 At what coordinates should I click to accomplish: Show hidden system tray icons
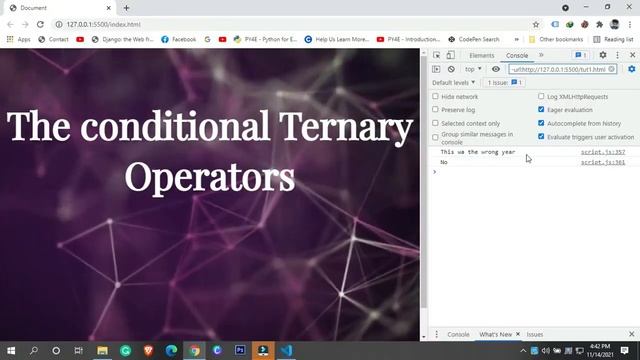click(x=523, y=351)
